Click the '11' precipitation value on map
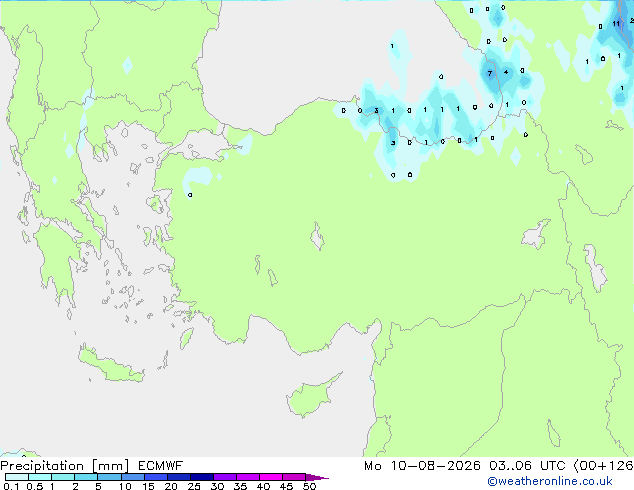Screen dimensions: 634x490 coord(616,24)
